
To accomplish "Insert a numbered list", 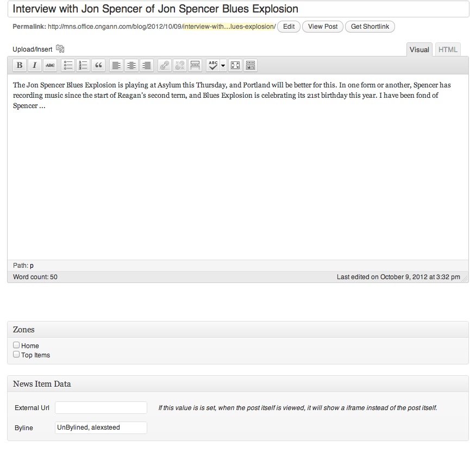I will point(83,65).
